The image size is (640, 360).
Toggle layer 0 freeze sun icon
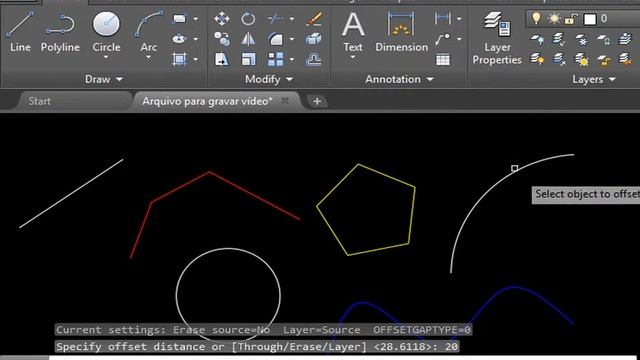(554, 19)
